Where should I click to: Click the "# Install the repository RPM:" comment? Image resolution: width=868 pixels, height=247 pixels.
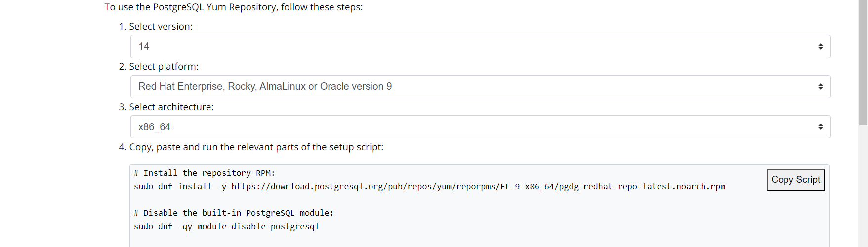pos(204,173)
